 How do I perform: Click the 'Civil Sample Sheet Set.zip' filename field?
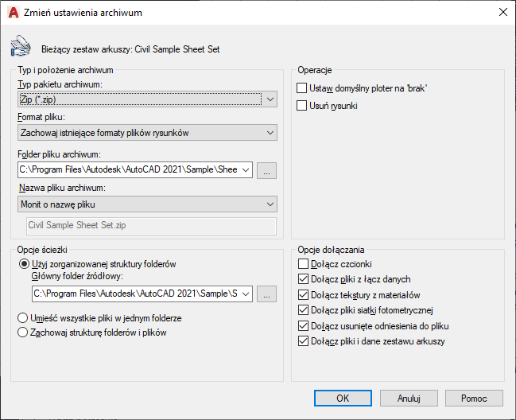[151, 226]
